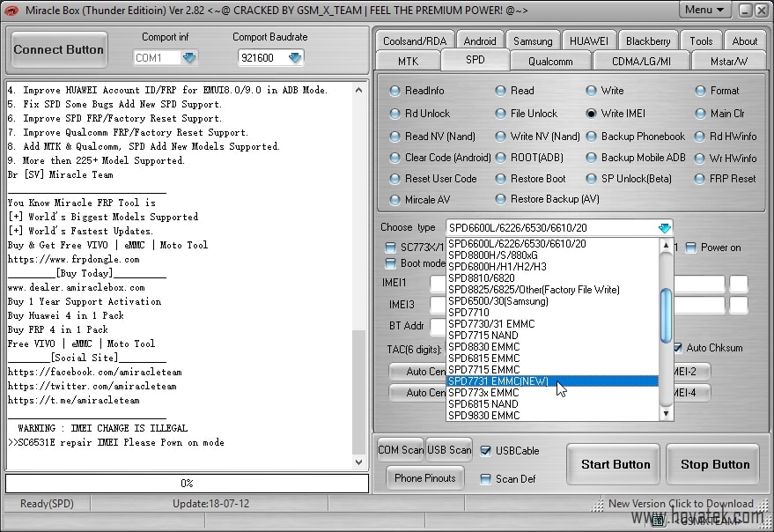This screenshot has width=774, height=532.
Task: Click the Start Button
Action: [x=615, y=464]
